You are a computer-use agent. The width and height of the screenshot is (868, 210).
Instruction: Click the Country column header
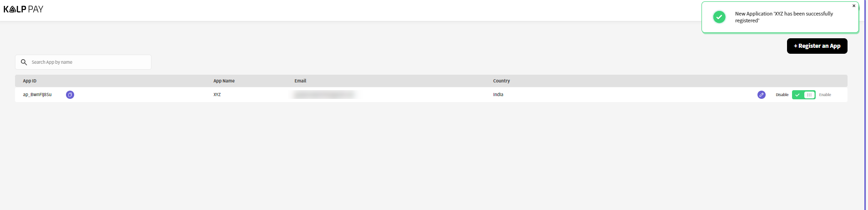(501, 81)
